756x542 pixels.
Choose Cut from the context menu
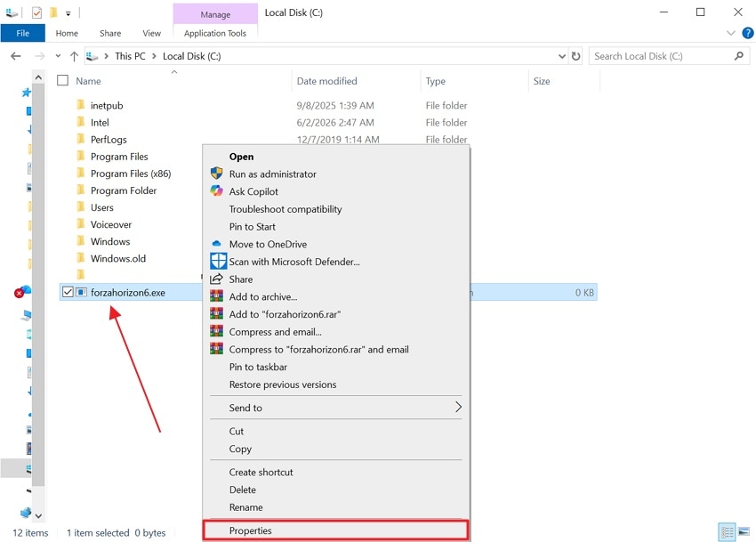pos(335,431)
